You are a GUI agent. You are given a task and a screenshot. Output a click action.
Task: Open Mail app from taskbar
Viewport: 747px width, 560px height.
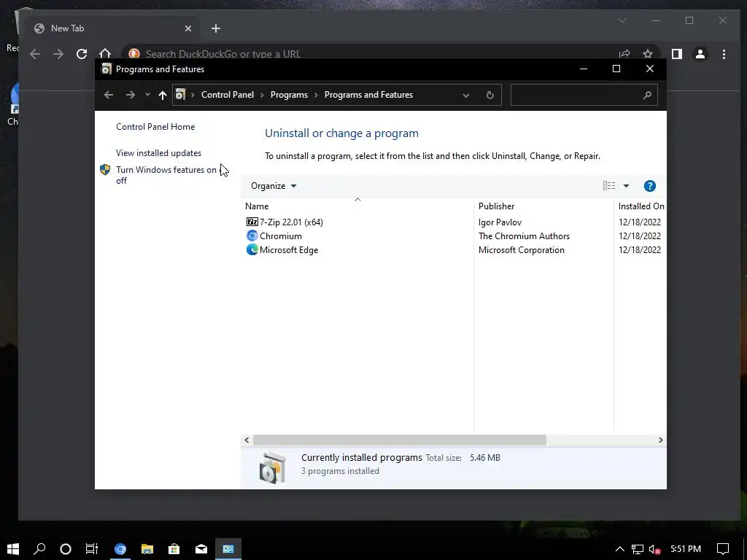201,548
